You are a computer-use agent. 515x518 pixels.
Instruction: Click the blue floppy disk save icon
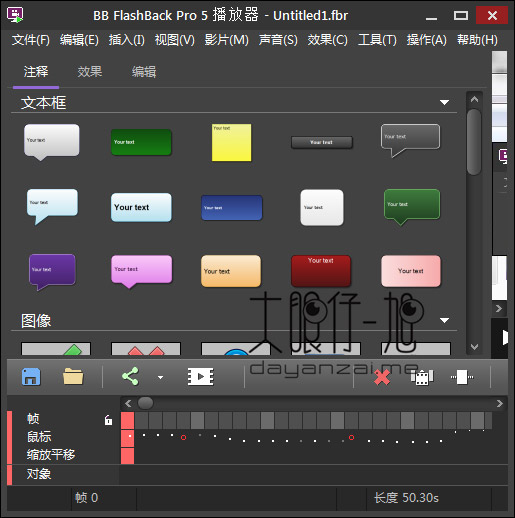tap(31, 377)
